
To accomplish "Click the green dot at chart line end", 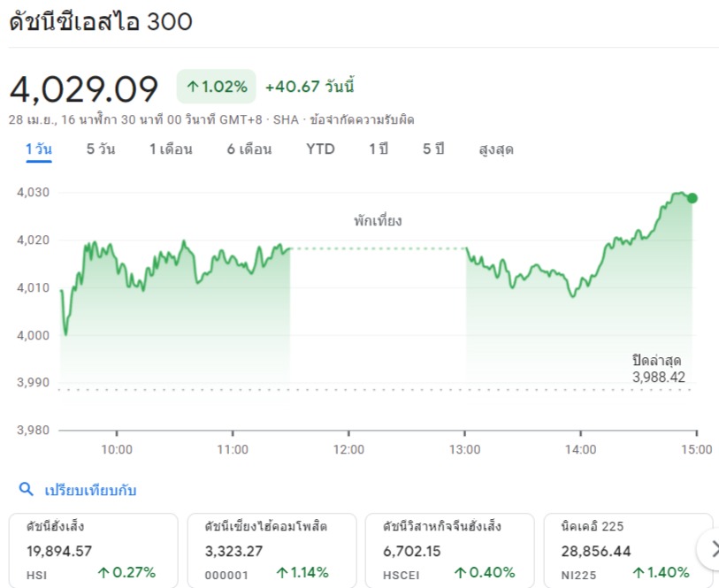I will click(x=692, y=198).
